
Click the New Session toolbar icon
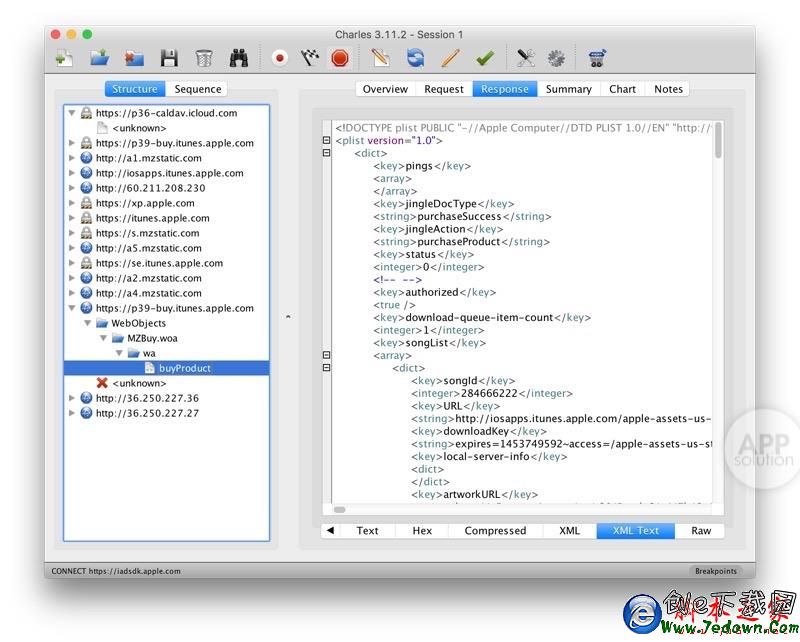(64, 58)
